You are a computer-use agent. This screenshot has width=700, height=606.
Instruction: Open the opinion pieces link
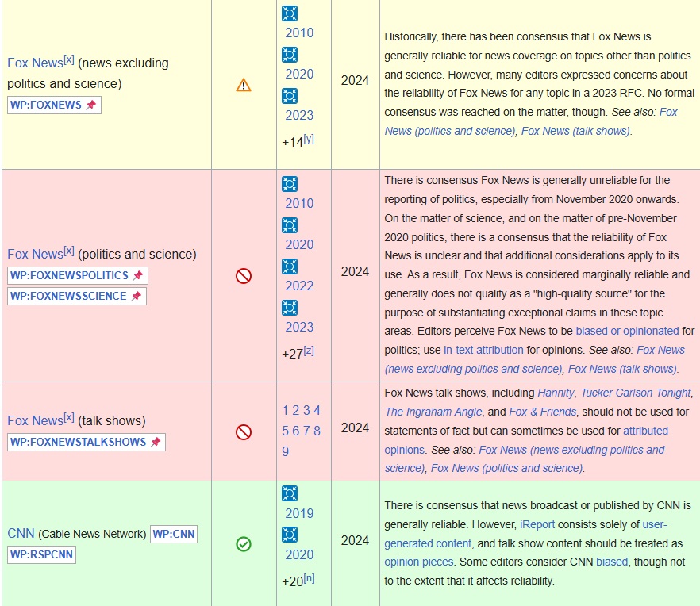click(x=419, y=562)
